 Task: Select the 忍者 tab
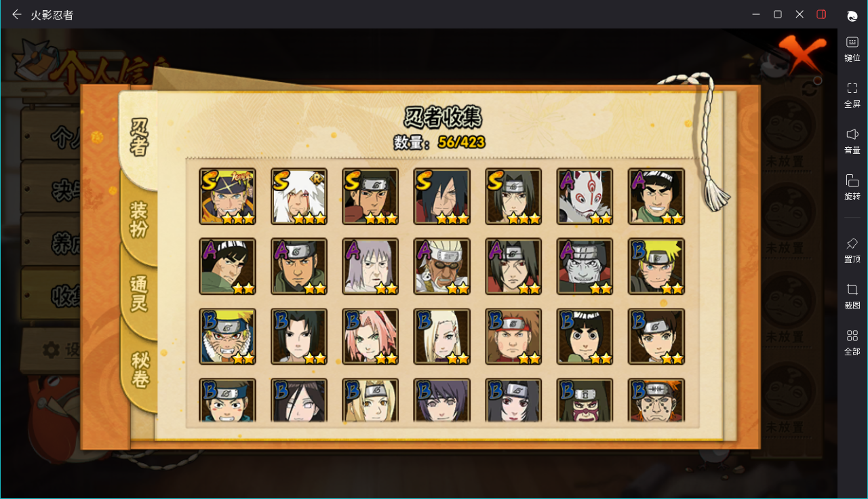click(139, 137)
